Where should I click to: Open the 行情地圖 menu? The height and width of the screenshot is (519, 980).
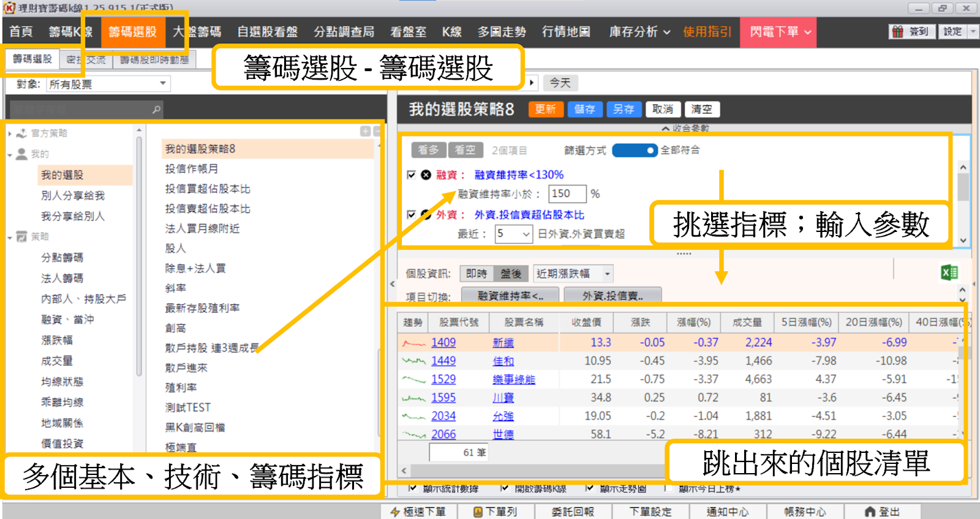pyautogui.click(x=566, y=32)
